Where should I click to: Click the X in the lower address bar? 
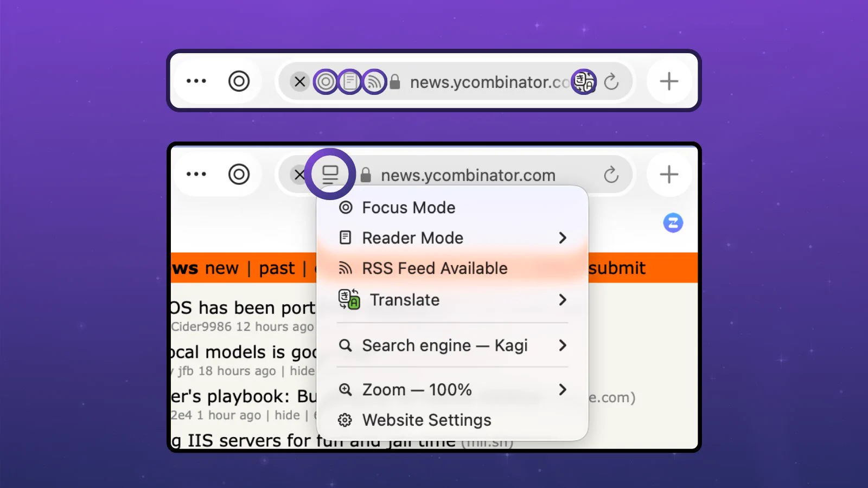pyautogui.click(x=299, y=175)
